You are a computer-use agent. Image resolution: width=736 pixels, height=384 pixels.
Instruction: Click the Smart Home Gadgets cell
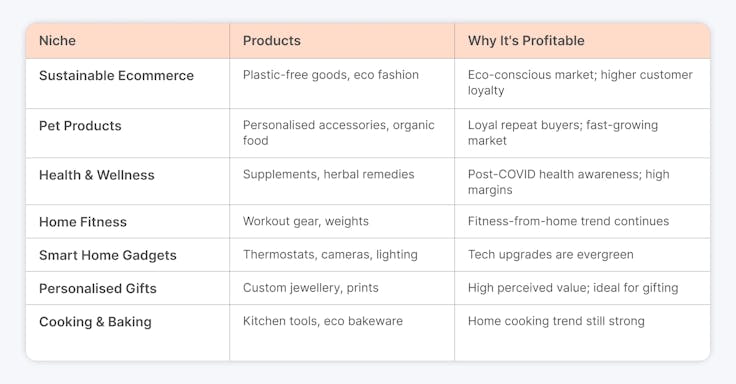[128, 255]
